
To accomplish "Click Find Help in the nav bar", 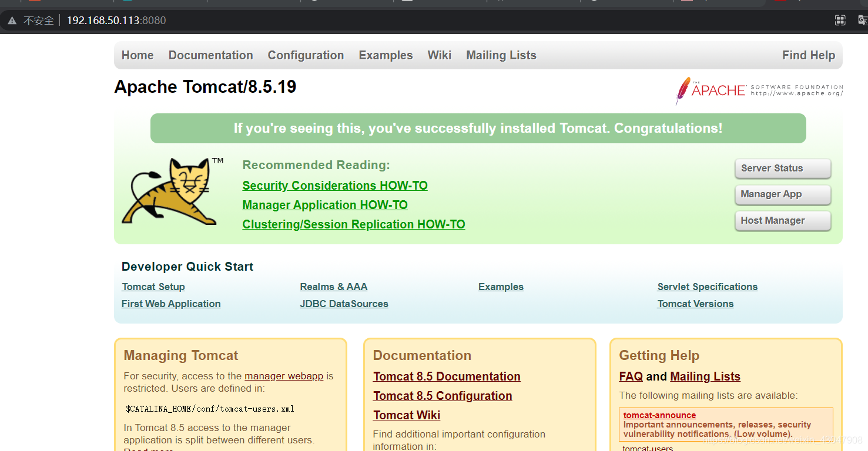I will [x=809, y=55].
